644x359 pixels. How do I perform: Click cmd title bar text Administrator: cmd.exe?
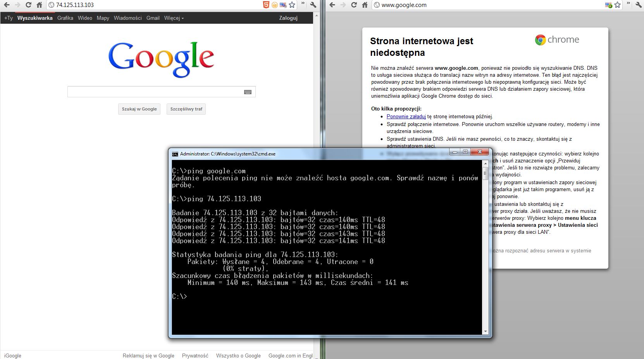[x=228, y=154]
